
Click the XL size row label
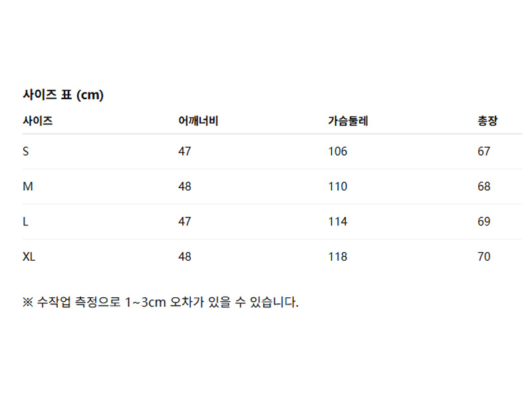click(29, 257)
